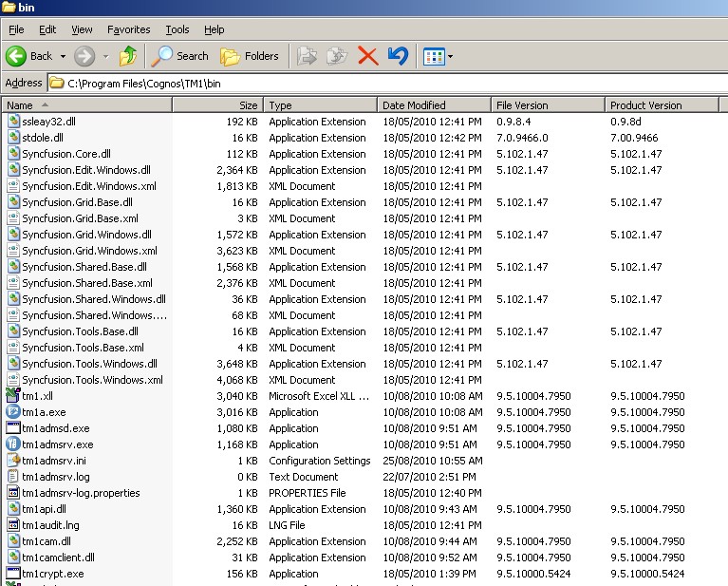Sort by File Version column header
The image size is (728, 586).
[x=549, y=105]
